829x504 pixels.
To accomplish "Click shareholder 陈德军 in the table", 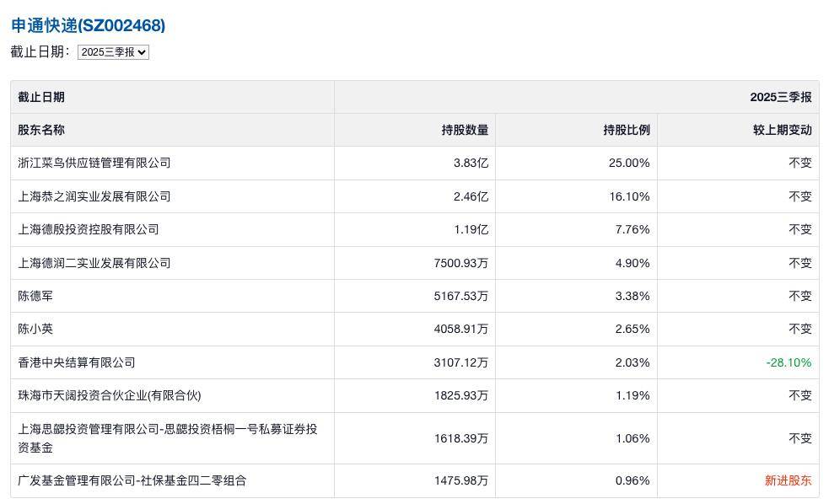I will point(35,296).
